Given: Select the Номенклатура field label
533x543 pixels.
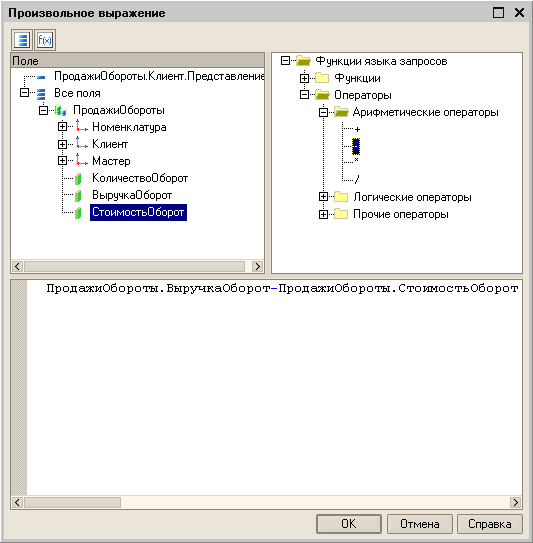Looking at the screenshot, I should 129,127.
